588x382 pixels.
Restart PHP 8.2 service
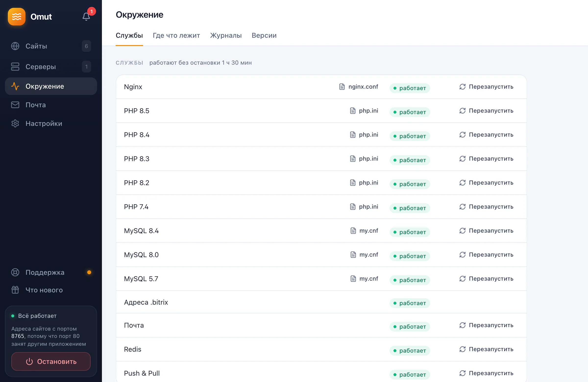(486, 182)
